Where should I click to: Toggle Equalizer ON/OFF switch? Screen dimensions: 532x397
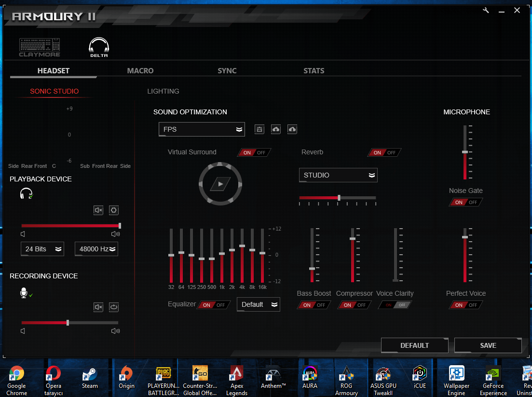coord(213,305)
